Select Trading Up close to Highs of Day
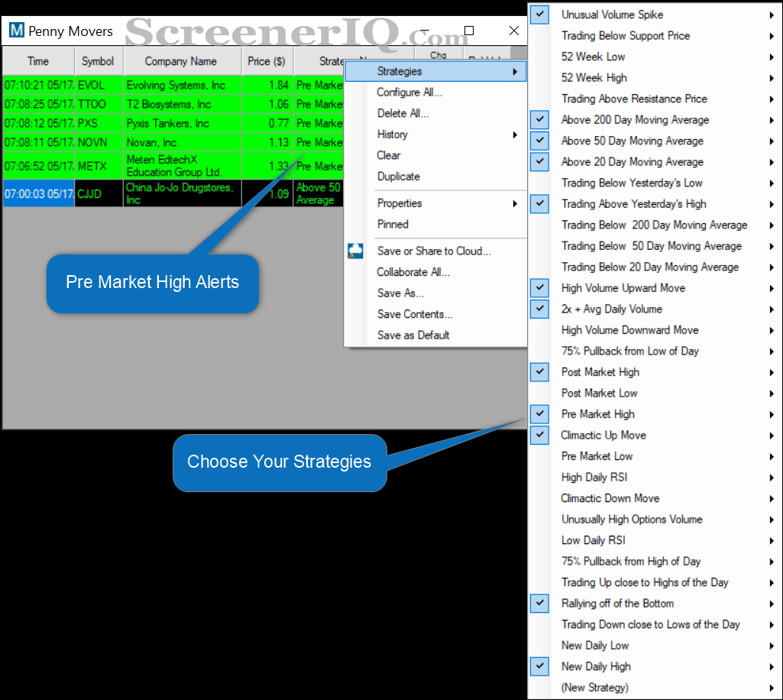The width and height of the screenshot is (783, 700). click(x=645, y=582)
